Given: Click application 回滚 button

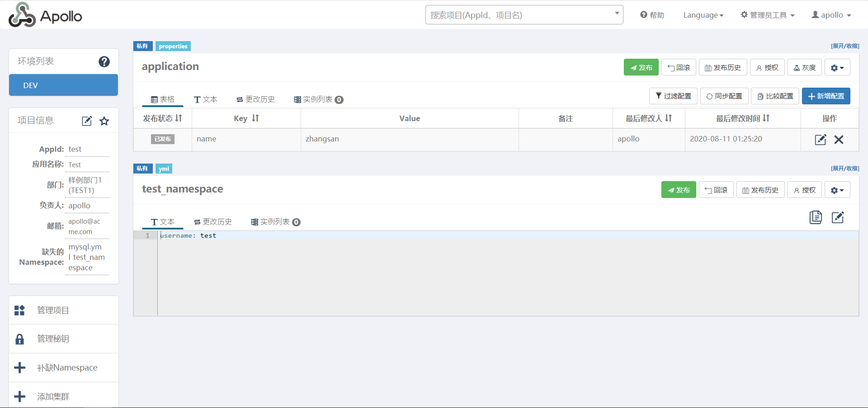Looking at the screenshot, I should tap(679, 68).
